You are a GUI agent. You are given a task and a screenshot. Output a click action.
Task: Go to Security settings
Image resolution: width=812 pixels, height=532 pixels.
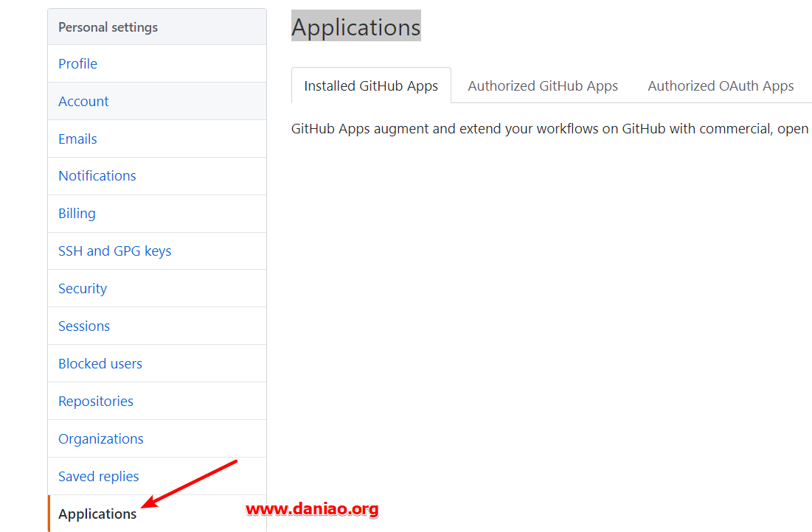(157, 288)
